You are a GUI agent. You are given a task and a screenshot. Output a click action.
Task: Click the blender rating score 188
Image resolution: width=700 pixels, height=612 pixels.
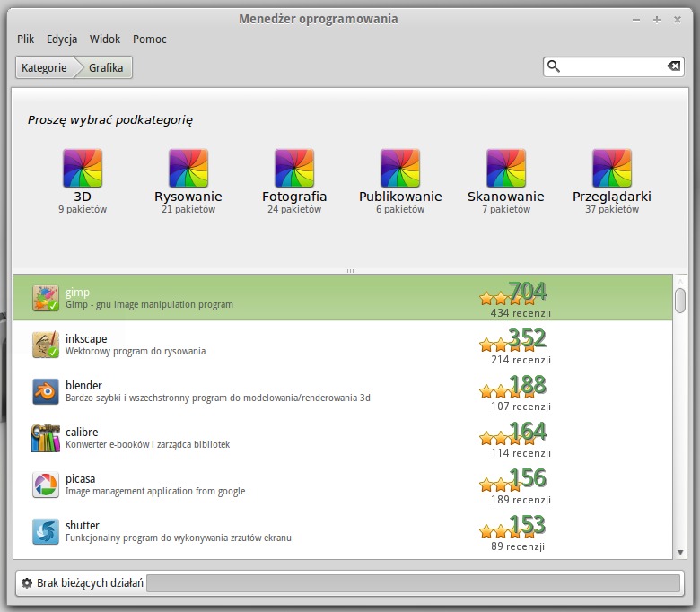coord(527,385)
